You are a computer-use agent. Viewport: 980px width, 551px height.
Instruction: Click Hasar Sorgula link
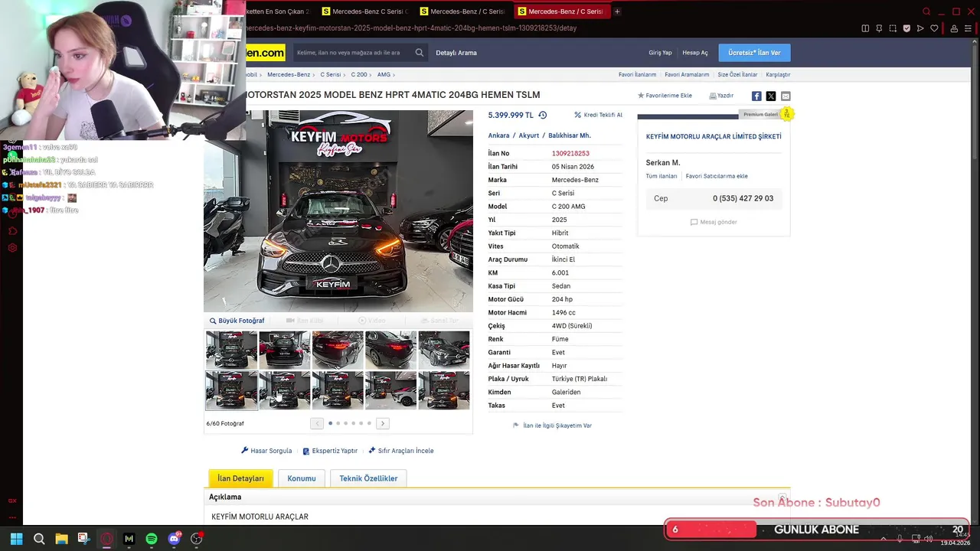pyautogui.click(x=266, y=451)
